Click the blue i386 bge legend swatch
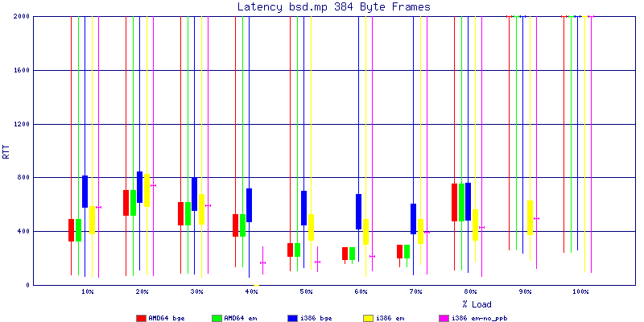 coord(292,318)
